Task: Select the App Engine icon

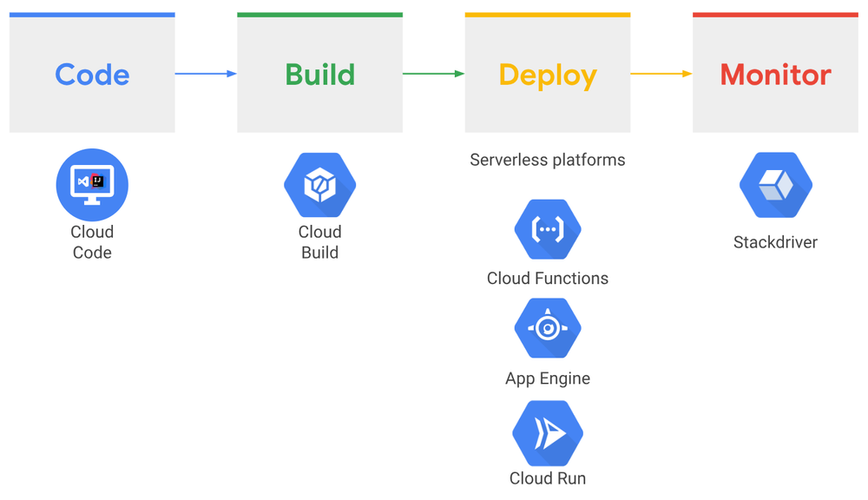Action: [548, 328]
